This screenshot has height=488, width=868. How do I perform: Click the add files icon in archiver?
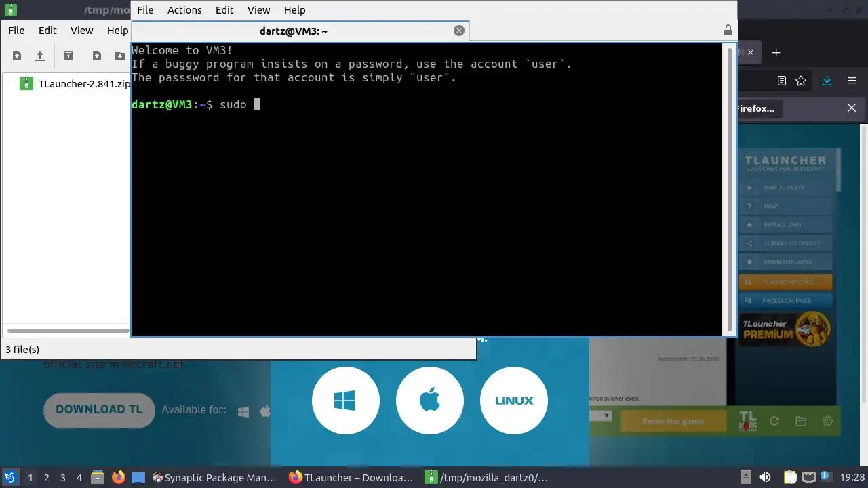pyautogui.click(x=97, y=56)
